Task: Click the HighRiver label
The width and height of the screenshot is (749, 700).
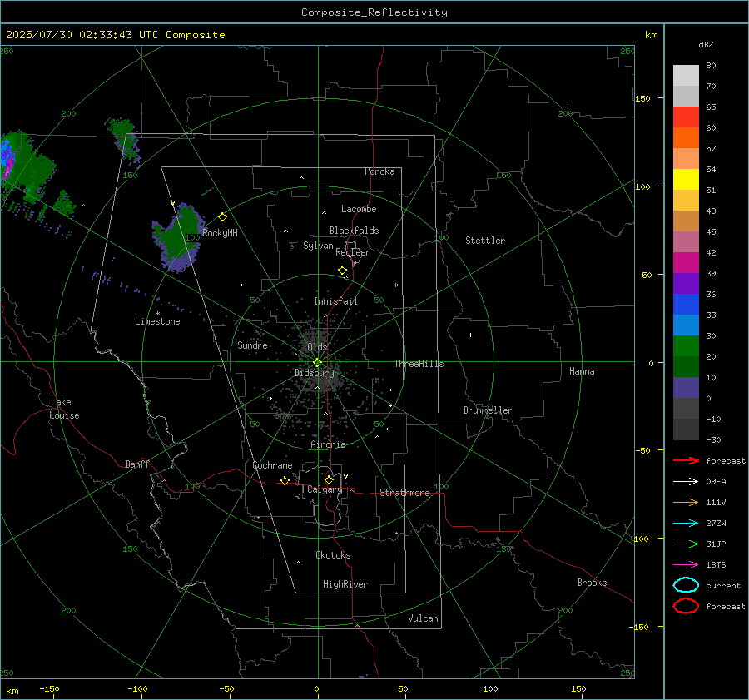Action: tap(345, 584)
